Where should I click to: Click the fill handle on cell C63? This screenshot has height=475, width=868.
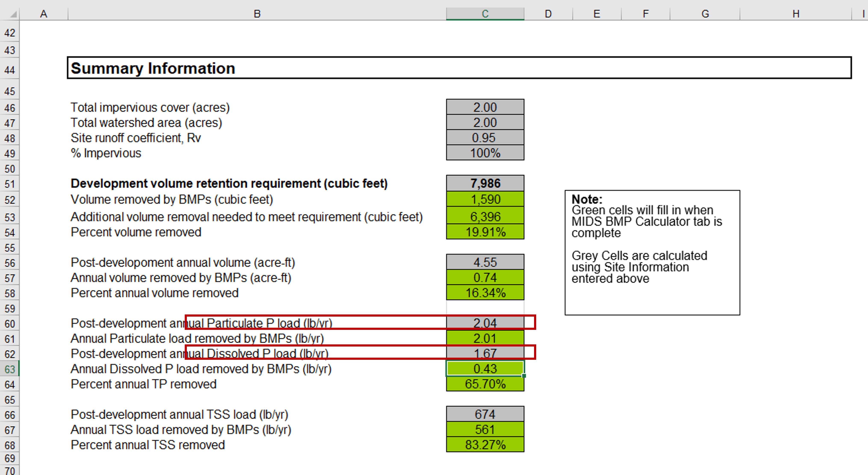point(524,376)
